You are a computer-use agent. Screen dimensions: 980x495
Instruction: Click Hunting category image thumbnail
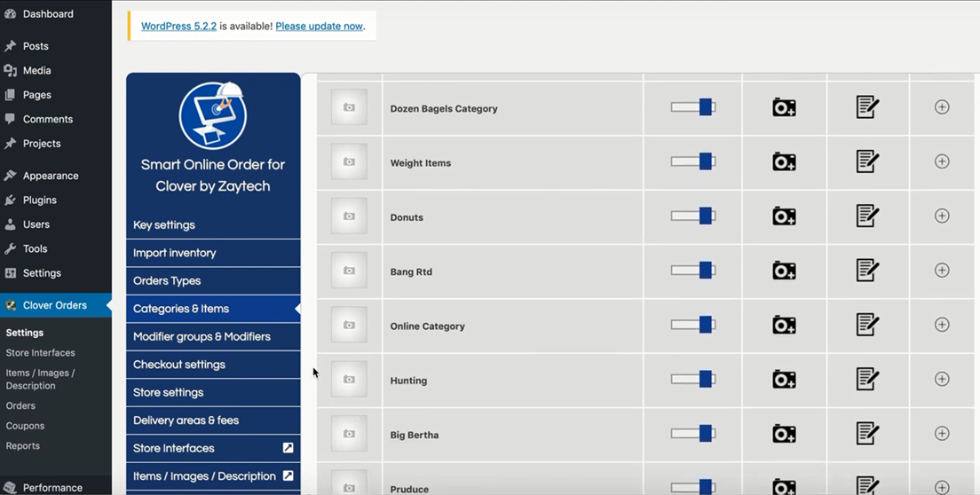coord(349,379)
